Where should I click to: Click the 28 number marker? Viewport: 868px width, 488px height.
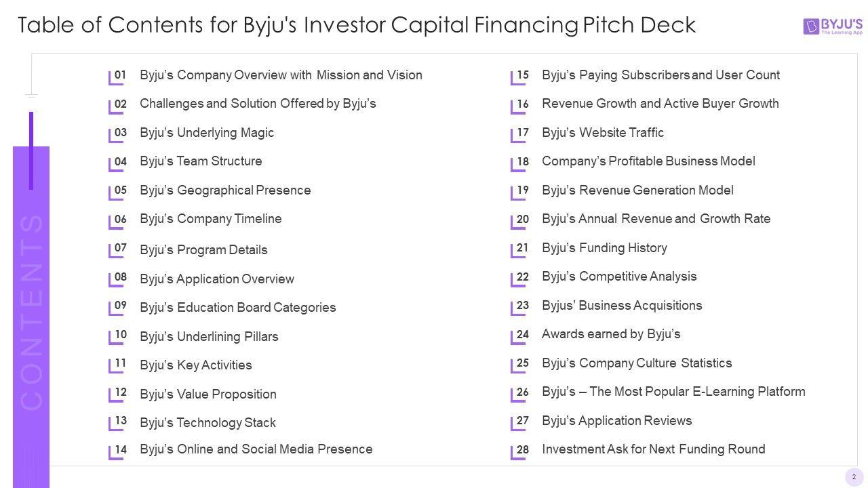tap(522, 449)
